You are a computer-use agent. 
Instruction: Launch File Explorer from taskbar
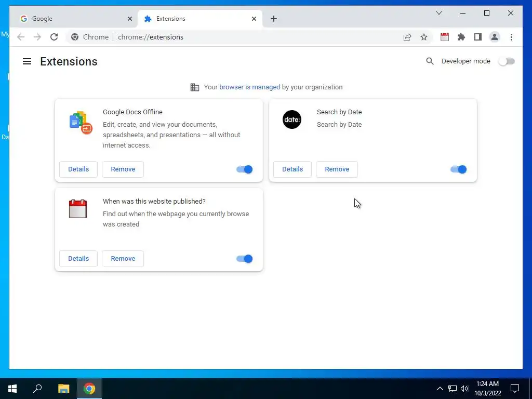(63, 389)
